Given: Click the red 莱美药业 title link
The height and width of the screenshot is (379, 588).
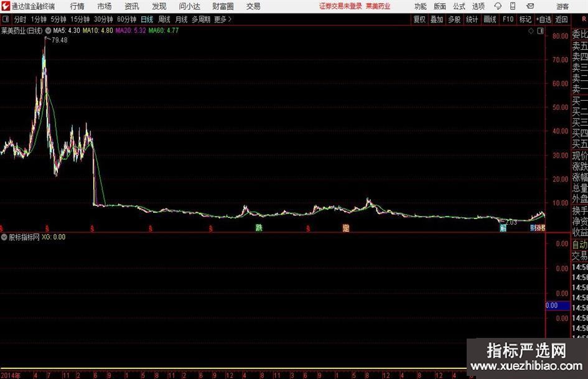Looking at the screenshot, I should tap(378, 6).
